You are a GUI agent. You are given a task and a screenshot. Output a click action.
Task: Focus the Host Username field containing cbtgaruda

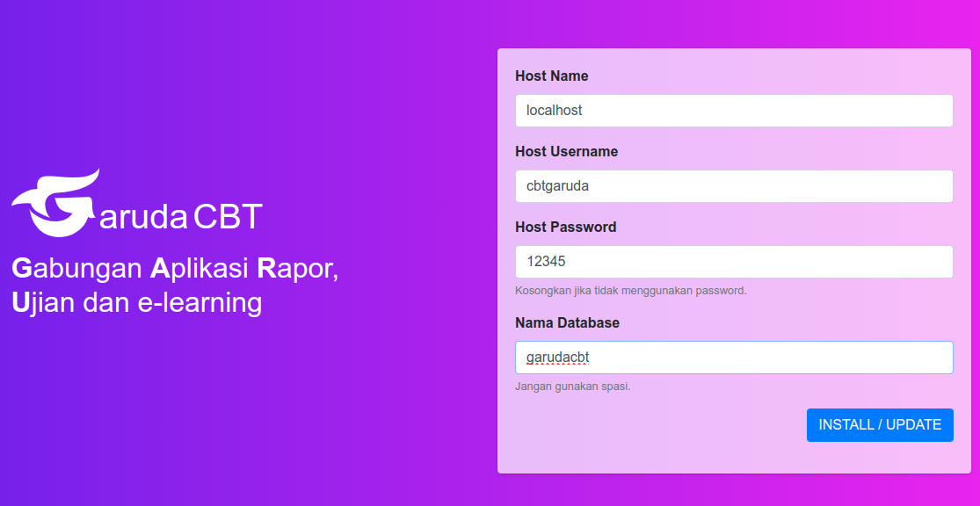734,186
